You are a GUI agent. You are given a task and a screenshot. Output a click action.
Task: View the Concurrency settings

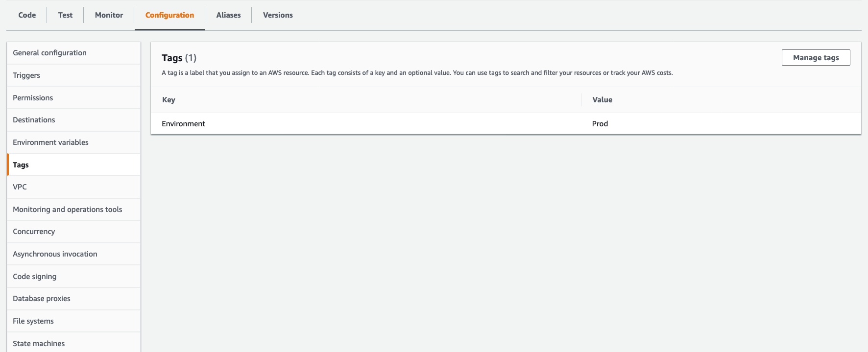tap(34, 231)
